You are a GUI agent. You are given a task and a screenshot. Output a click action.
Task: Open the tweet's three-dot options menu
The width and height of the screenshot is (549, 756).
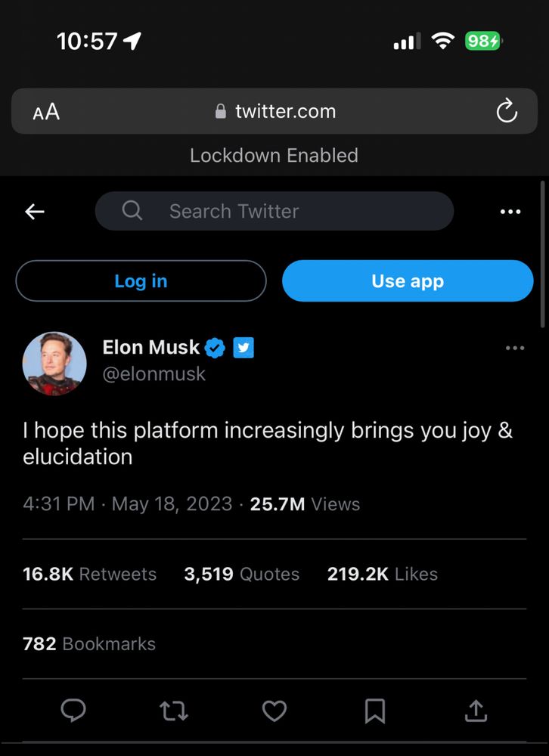click(x=514, y=348)
